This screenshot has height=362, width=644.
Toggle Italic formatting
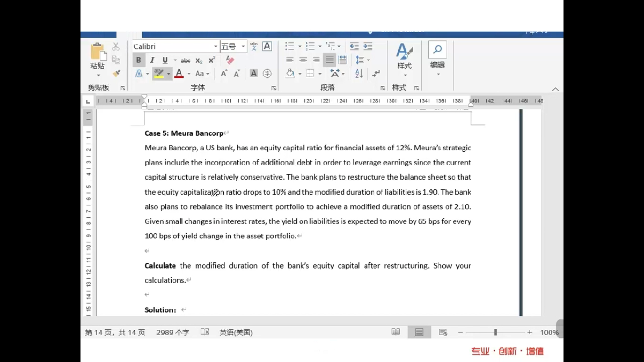click(x=152, y=60)
